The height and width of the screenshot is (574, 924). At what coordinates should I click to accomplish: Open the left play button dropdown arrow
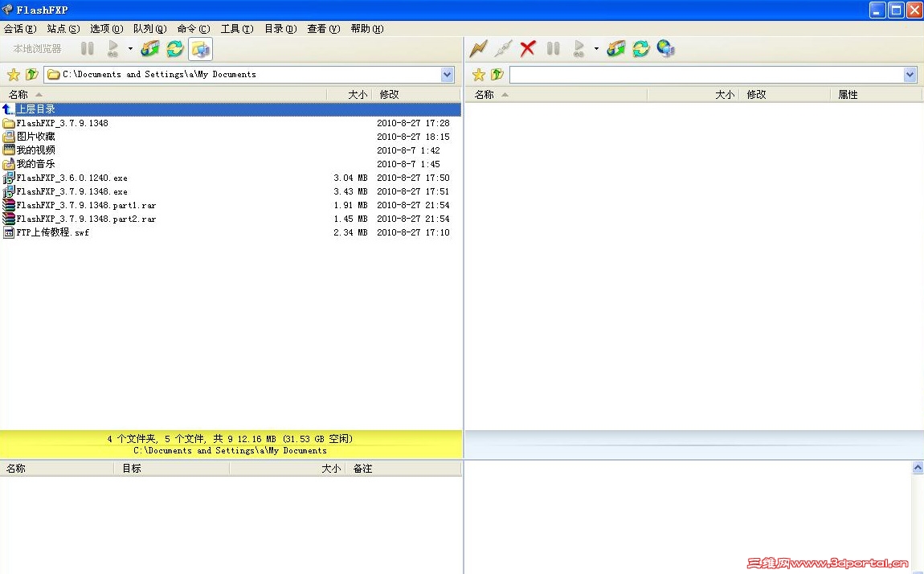(x=130, y=49)
